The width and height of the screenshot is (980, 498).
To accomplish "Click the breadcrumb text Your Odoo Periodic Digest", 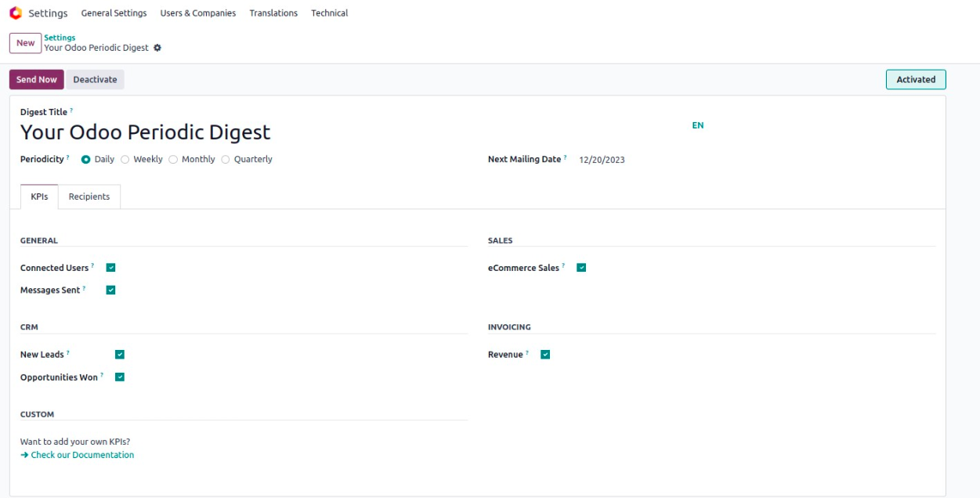I will tap(96, 48).
